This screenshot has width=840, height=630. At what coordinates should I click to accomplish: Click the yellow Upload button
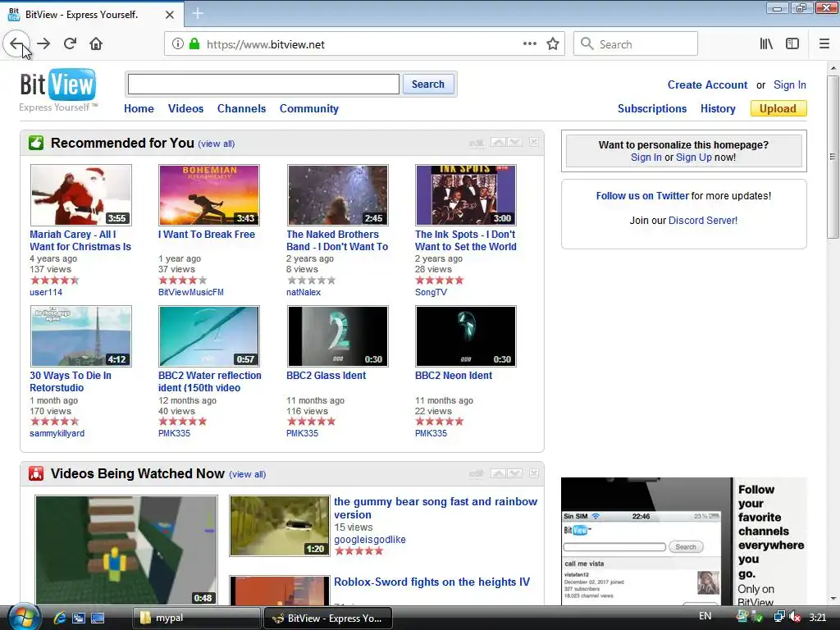coord(778,108)
